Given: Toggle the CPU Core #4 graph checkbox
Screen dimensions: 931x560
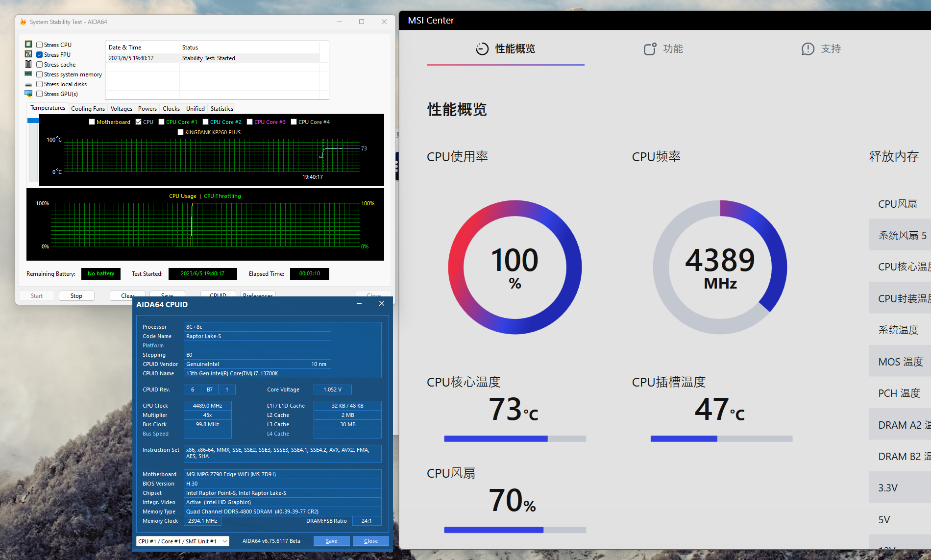Looking at the screenshot, I should [294, 122].
